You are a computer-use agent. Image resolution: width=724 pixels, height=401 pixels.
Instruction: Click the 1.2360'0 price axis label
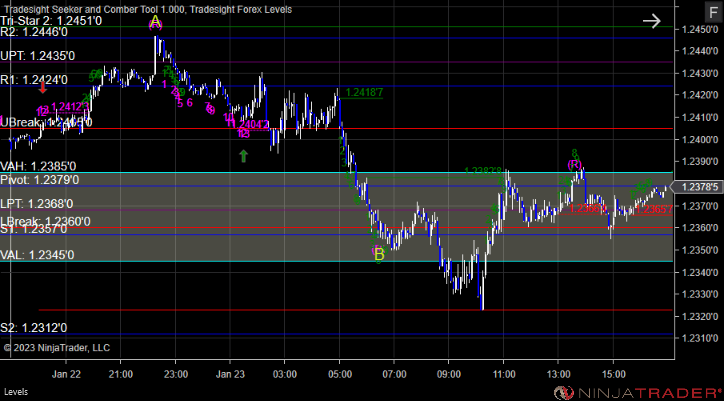tap(702, 228)
